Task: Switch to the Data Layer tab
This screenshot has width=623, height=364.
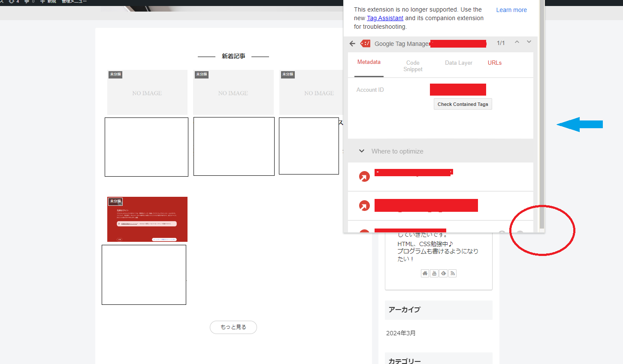Action: 458,63
